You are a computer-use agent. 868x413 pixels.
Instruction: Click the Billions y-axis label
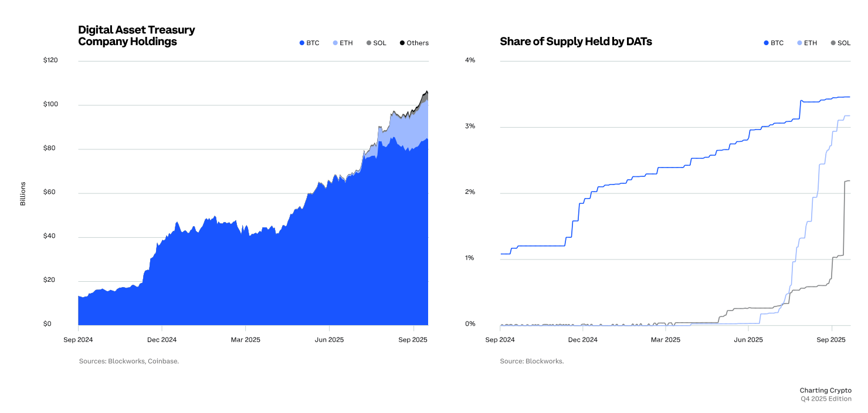[23, 194]
